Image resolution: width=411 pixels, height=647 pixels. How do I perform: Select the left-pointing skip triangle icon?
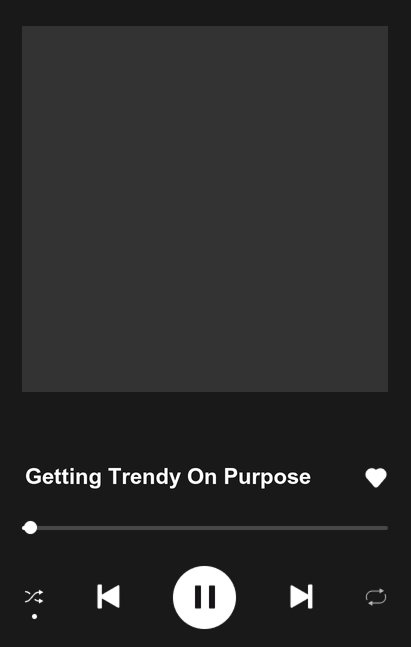109,597
